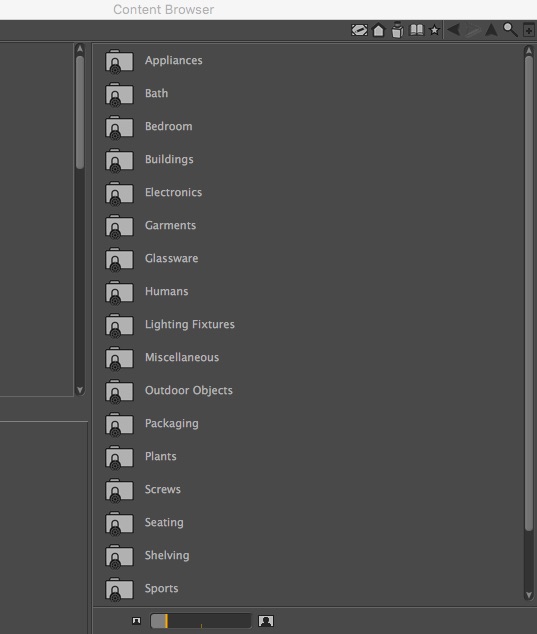
Task: Select the Electronics folder icon
Action: pyautogui.click(x=119, y=194)
